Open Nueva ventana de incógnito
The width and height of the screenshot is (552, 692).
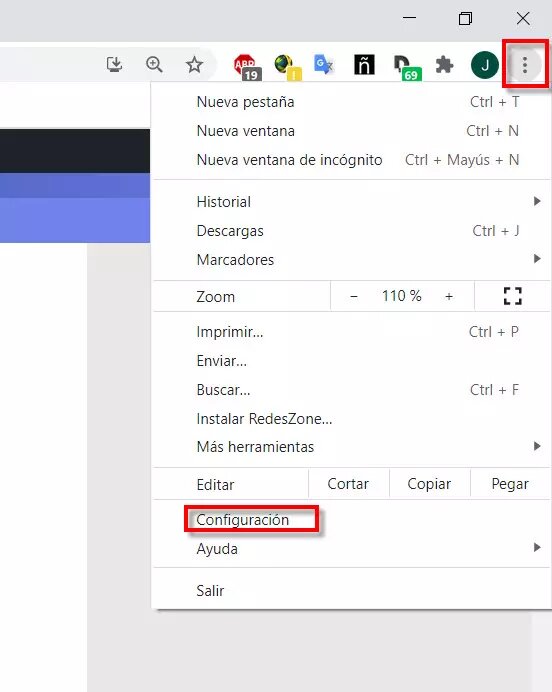pyautogui.click(x=352, y=160)
